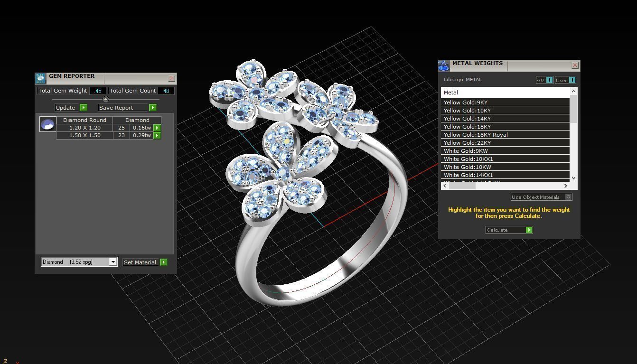Click the Update button
The width and height of the screenshot is (637, 364).
pos(67,108)
